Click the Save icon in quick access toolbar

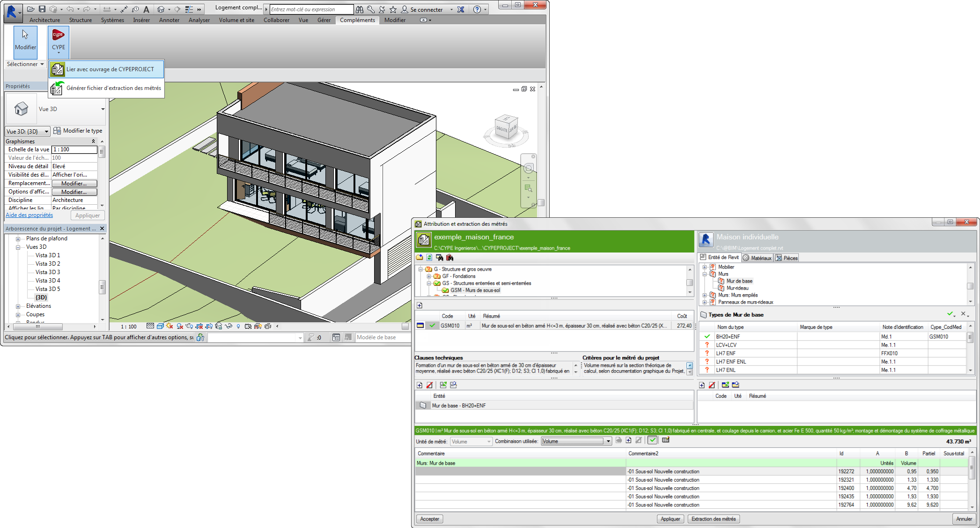coord(42,9)
